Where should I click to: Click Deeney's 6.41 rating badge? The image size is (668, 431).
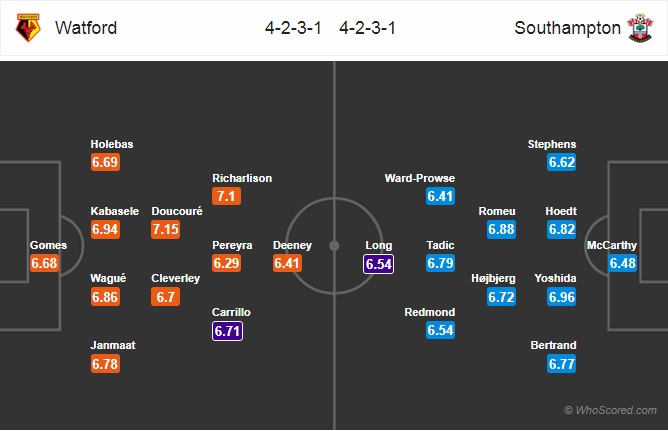pyautogui.click(x=287, y=263)
